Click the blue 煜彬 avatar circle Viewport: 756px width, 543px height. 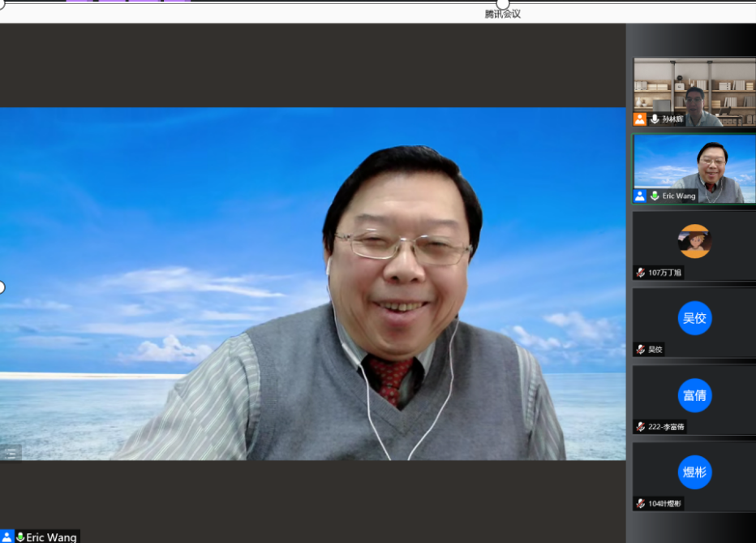coord(694,472)
